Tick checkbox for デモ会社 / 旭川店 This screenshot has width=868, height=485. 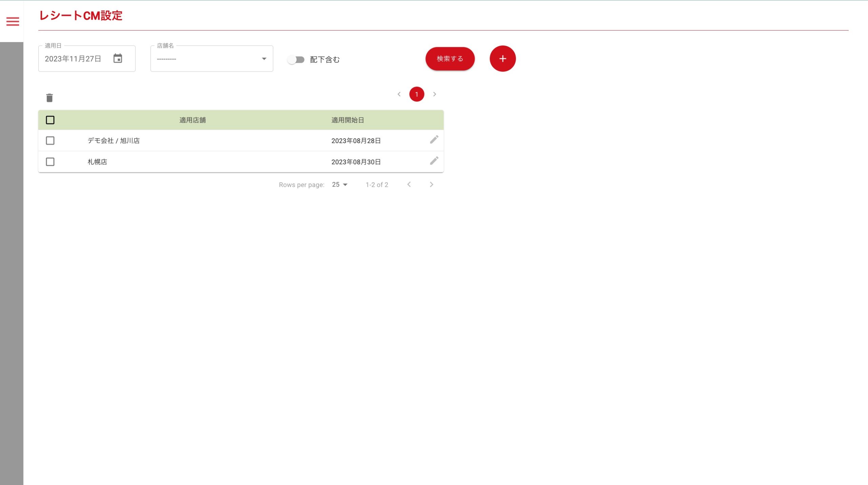pyautogui.click(x=50, y=141)
